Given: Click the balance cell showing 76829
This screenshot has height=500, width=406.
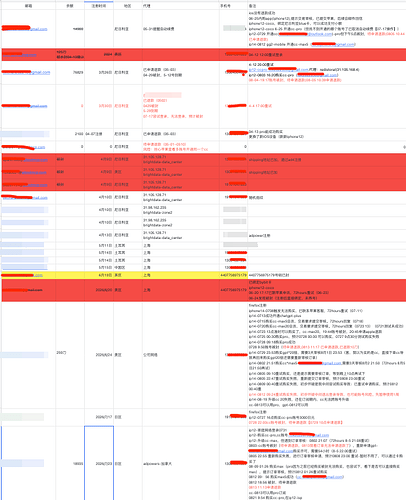Looking at the screenshot, I should [70, 72].
